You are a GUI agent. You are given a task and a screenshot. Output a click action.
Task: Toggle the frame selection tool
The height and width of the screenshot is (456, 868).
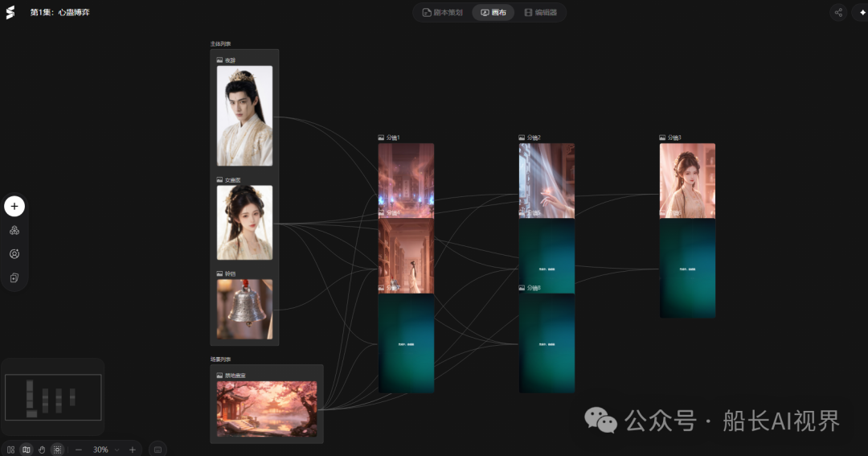click(x=57, y=450)
